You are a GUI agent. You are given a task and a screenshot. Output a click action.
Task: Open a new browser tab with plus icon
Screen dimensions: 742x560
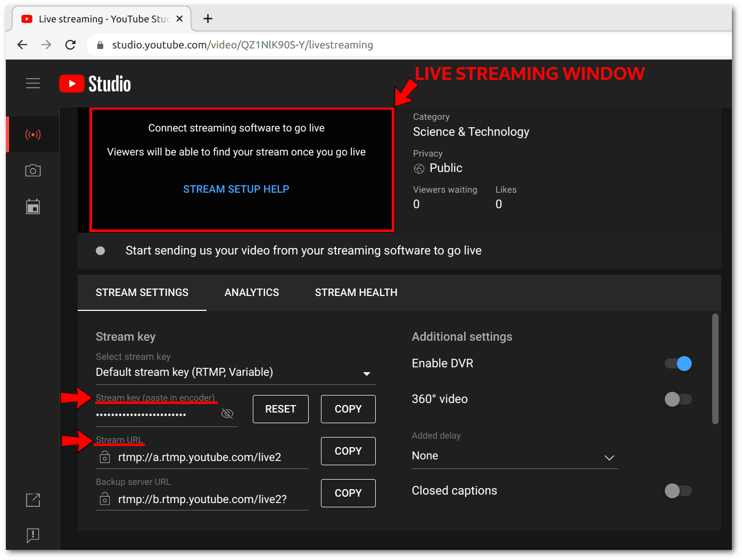[x=208, y=19]
